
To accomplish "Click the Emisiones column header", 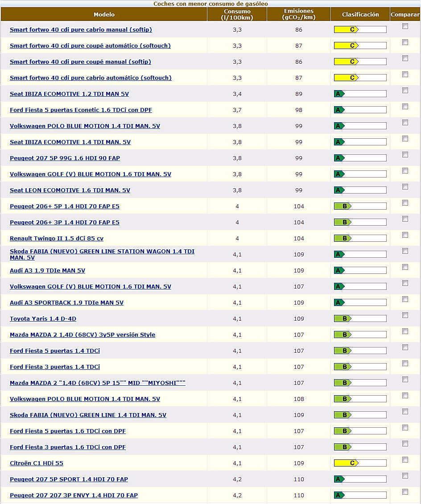I will click(x=298, y=14).
